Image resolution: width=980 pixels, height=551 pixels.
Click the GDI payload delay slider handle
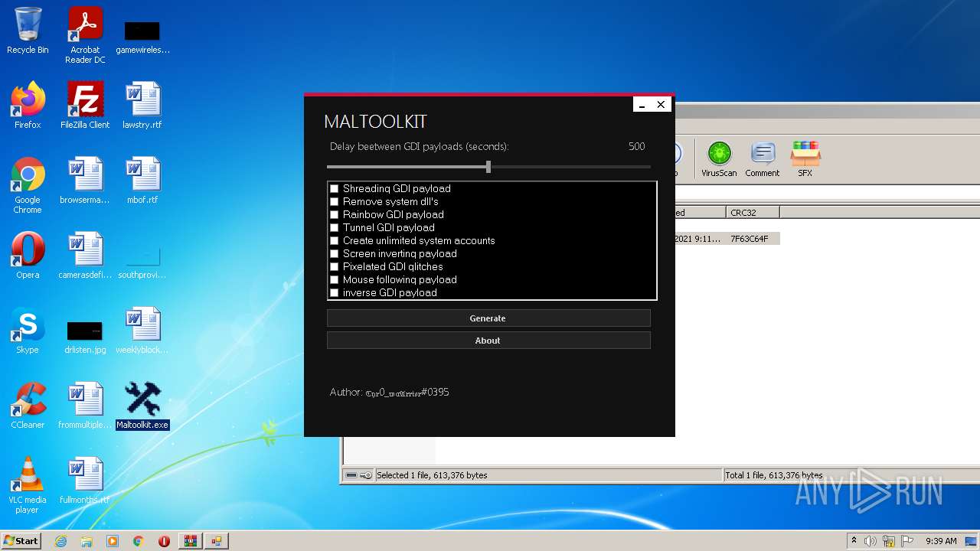click(488, 167)
